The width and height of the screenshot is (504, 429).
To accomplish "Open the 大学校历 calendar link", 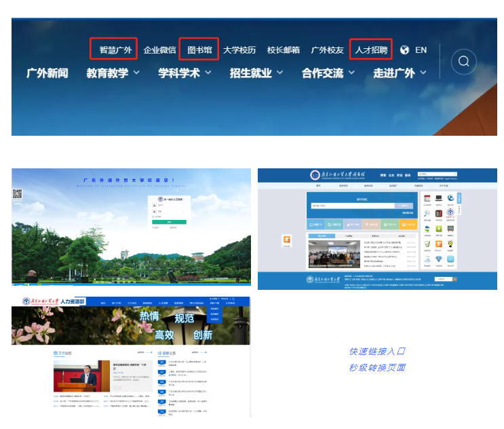I will click(x=239, y=50).
